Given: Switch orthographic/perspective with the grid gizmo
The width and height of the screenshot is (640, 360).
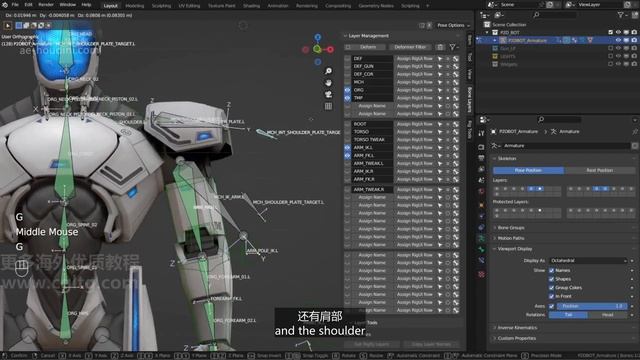Looking at the screenshot, I should click(x=328, y=106).
